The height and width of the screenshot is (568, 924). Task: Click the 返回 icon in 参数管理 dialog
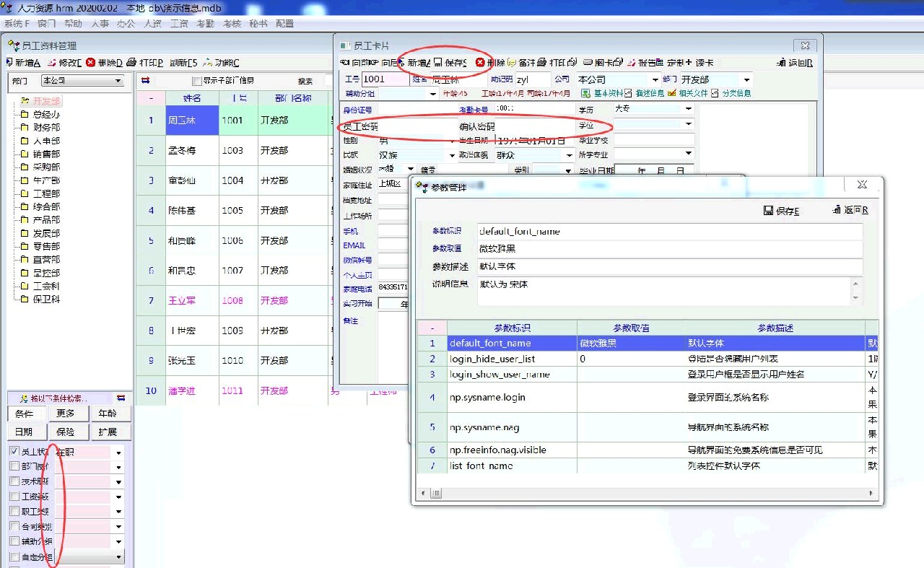click(837, 211)
